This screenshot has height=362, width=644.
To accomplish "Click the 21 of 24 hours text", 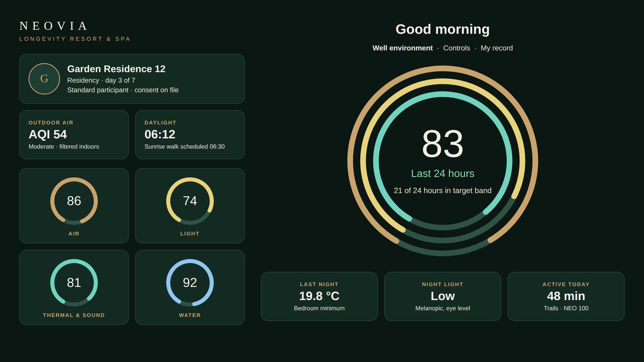I will 443,191.
